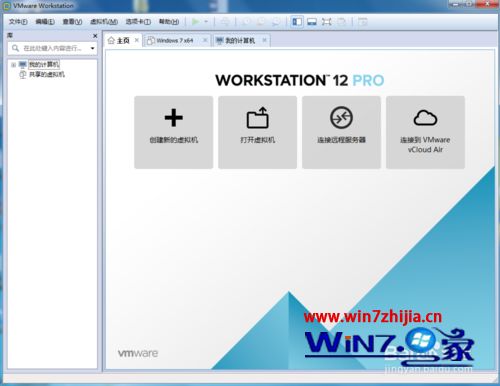Click the computer icon beside 我的计算机 in tree
Image resolution: width=500 pixels, height=386 pixels.
point(23,64)
